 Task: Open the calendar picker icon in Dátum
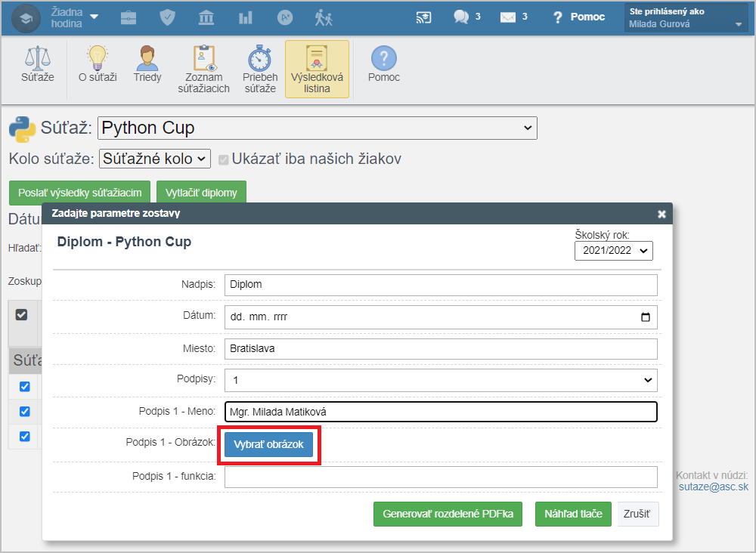click(x=645, y=317)
